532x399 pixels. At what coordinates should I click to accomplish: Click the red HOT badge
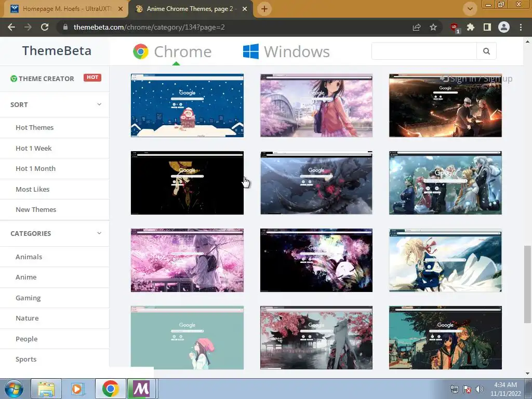click(92, 78)
